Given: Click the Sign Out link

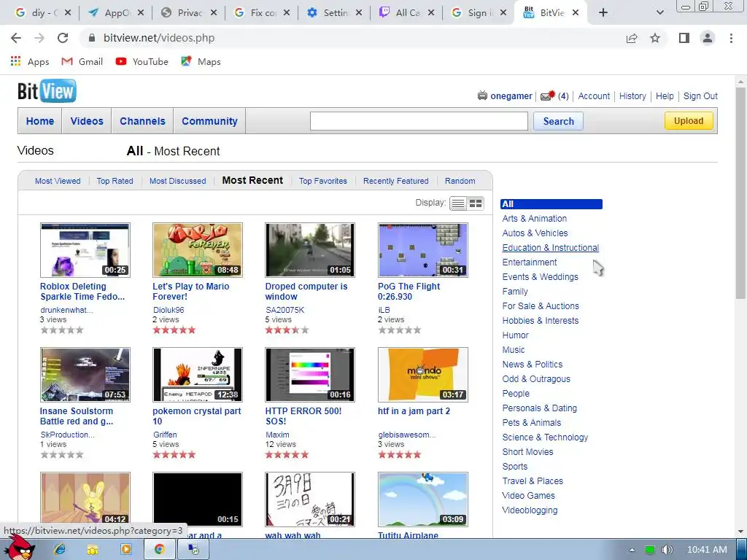Looking at the screenshot, I should pos(700,96).
